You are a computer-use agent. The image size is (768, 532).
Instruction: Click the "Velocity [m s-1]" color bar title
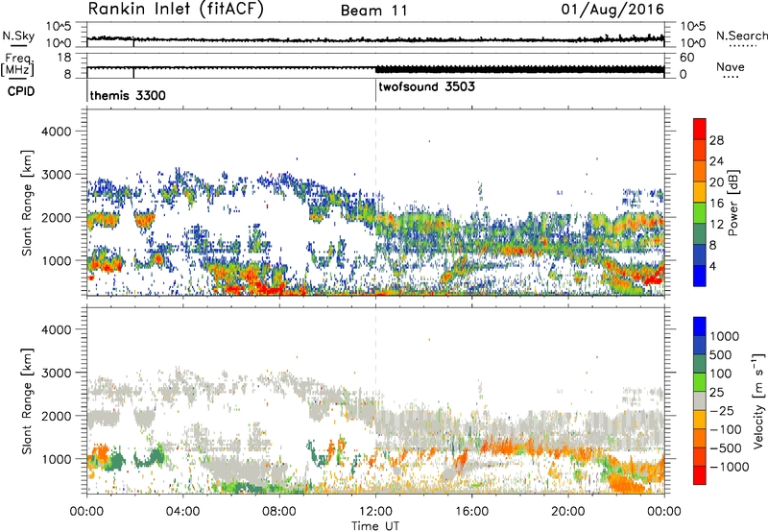[758, 400]
